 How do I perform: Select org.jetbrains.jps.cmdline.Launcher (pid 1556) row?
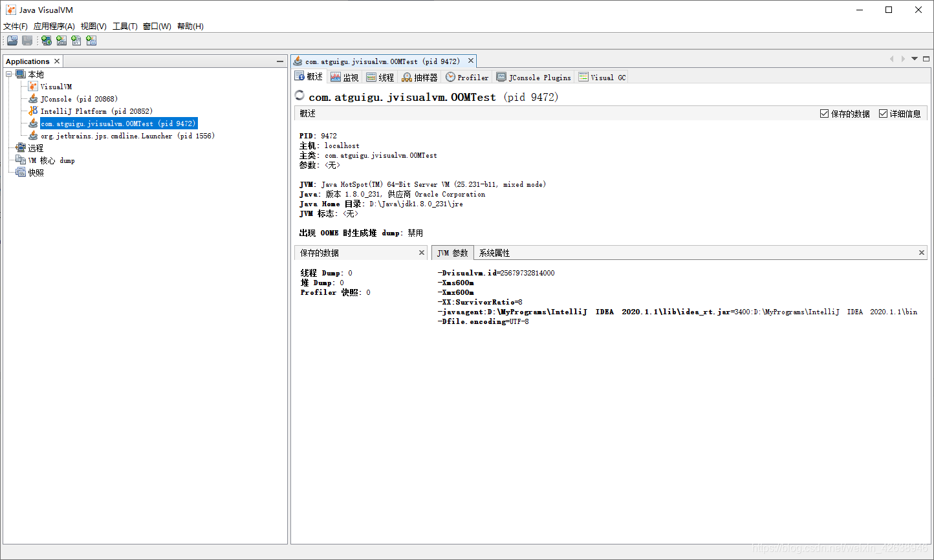click(127, 136)
